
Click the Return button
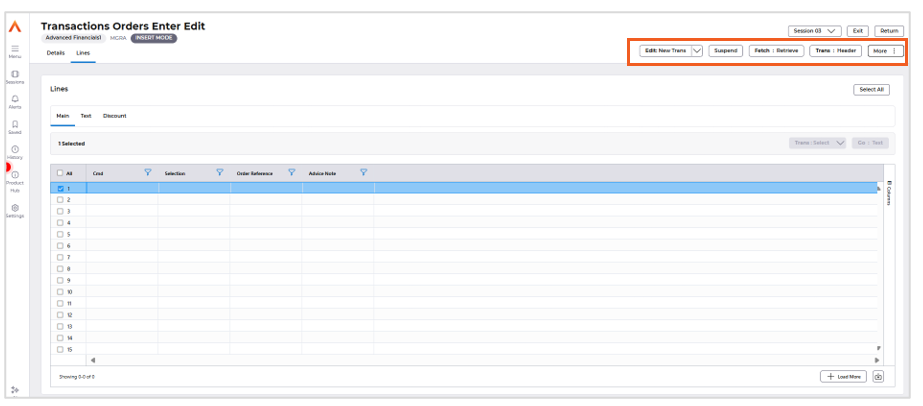tap(889, 31)
